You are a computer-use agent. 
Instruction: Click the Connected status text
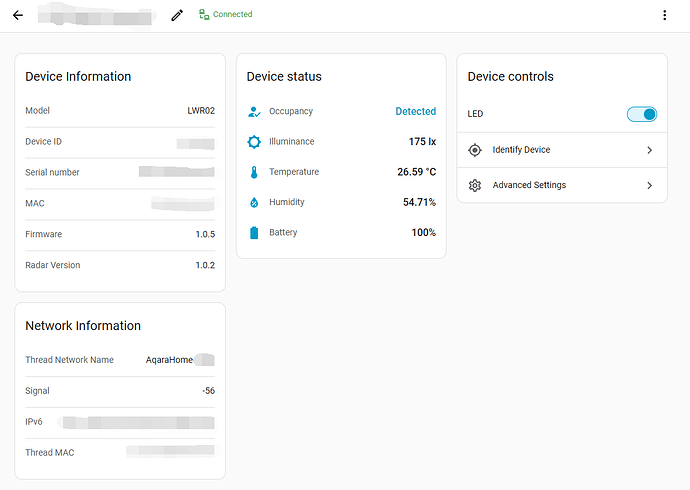point(232,15)
